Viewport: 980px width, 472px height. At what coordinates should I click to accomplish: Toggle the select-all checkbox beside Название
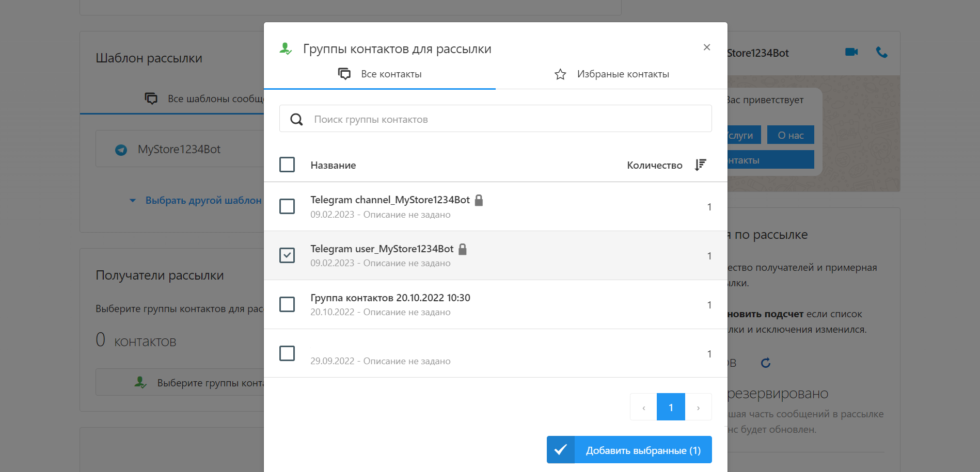pos(287,165)
